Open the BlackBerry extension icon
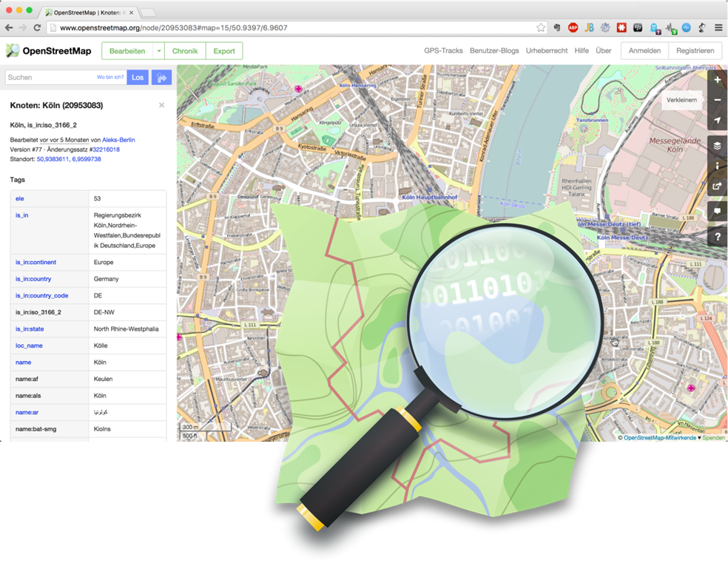The height and width of the screenshot is (566, 728). [x=638, y=28]
